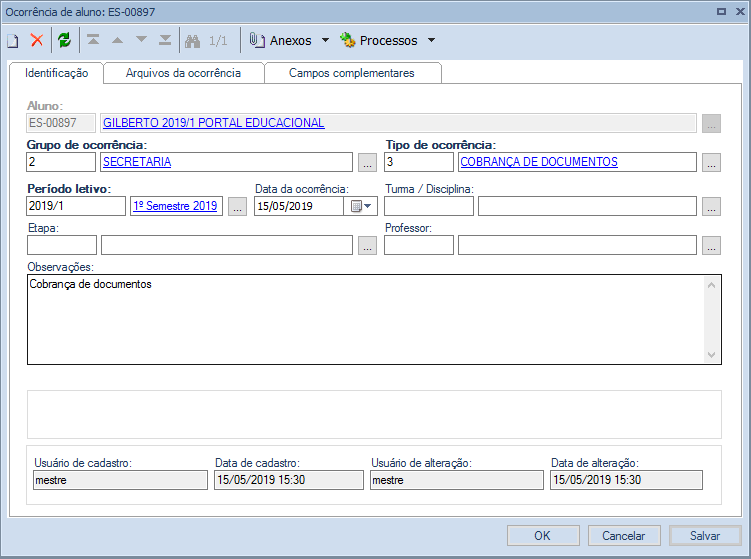Image resolution: width=751 pixels, height=559 pixels.
Task: Close the Ocorrência de aluno window
Action: [740, 11]
